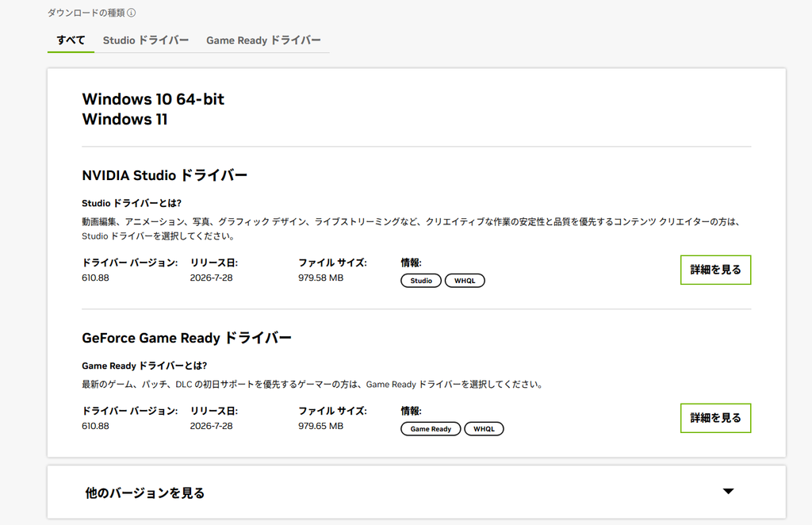Click the Windows 10 64-bit heading
The image size is (812, 525).
153,99
